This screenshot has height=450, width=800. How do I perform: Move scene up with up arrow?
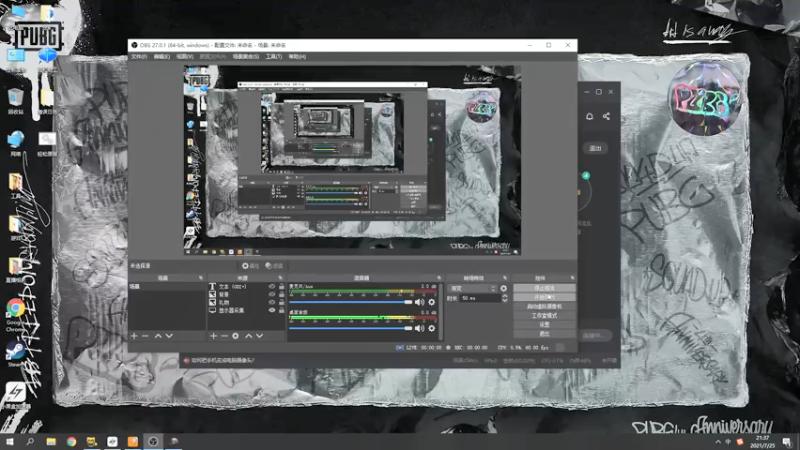coord(158,336)
